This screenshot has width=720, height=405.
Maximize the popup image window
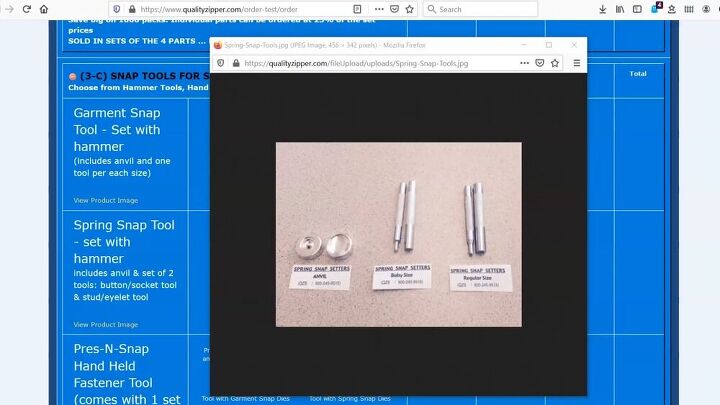[549, 45]
